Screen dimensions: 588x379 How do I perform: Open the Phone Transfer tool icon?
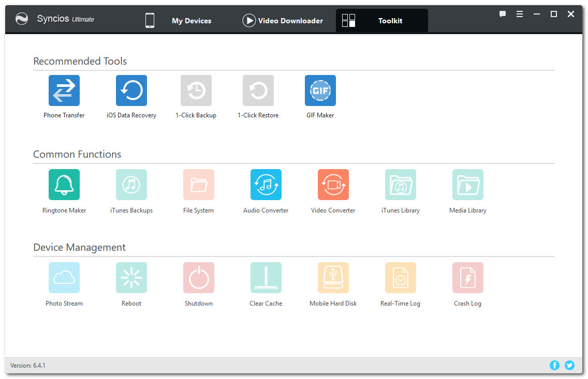(x=64, y=90)
